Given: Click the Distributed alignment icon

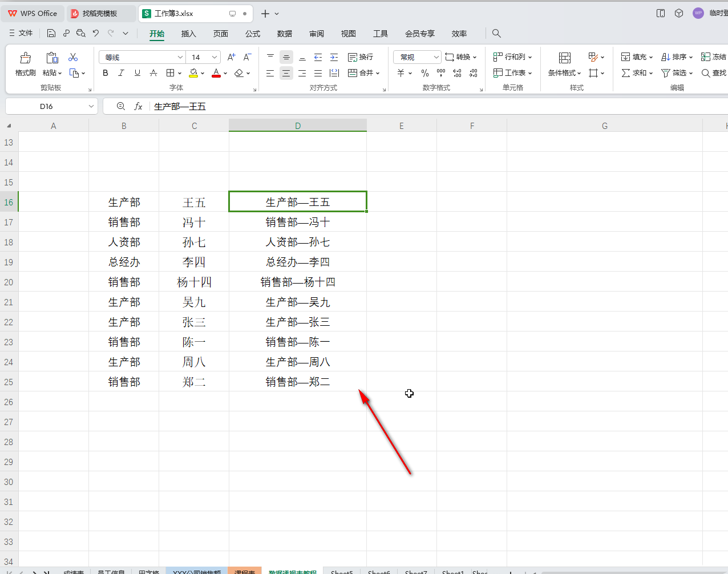Looking at the screenshot, I should [x=334, y=73].
